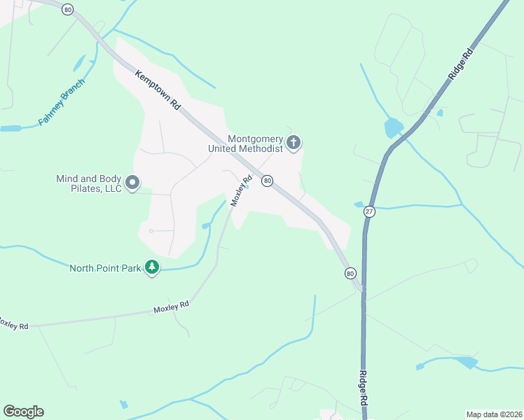The image size is (524, 420).
Task: Click the Route 80 shield near Moxley Rd
Action: (267, 181)
